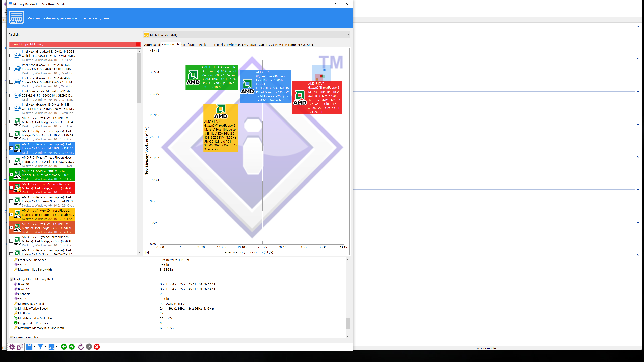Check the Corsair CMK16GX4M4B3000C15 entry
Viewport: 644px width, 362px height.
(x=11, y=69)
